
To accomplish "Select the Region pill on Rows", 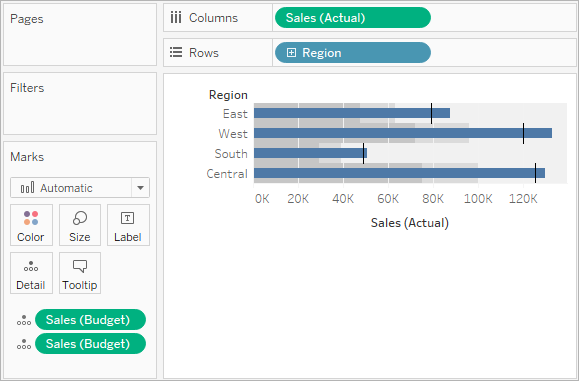I will tap(353, 52).
